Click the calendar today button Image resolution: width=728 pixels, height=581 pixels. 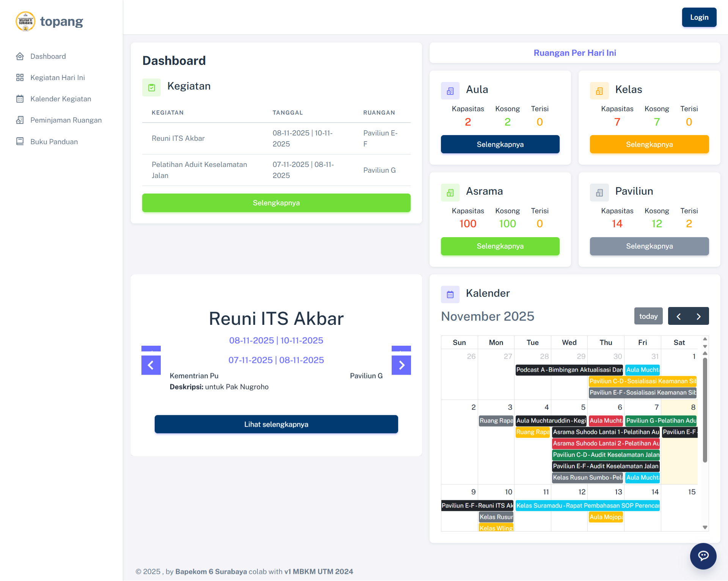pos(648,316)
